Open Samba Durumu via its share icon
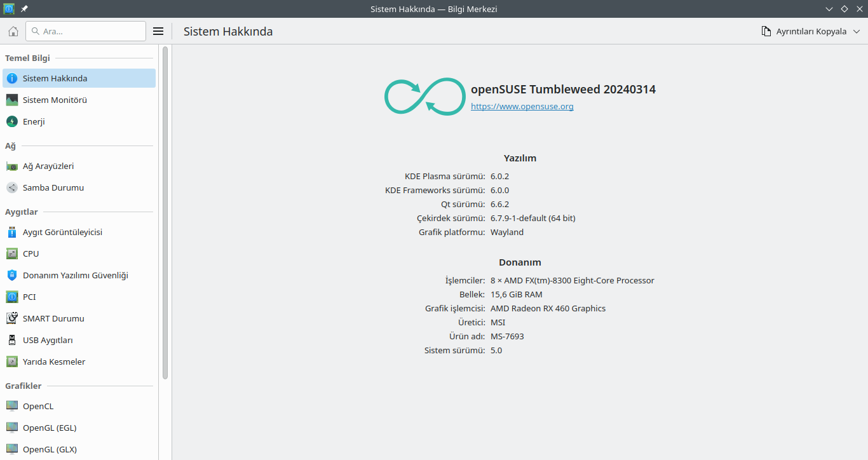 coord(12,187)
